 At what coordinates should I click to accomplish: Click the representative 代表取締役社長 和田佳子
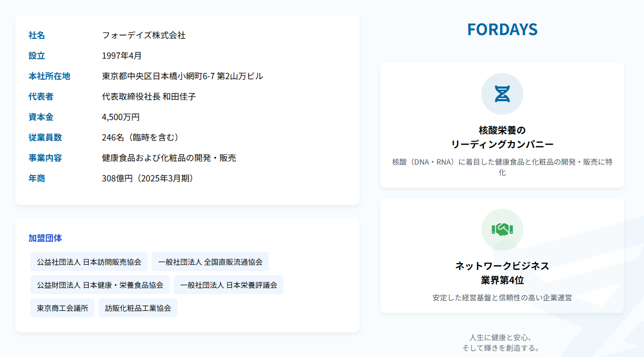pos(149,96)
